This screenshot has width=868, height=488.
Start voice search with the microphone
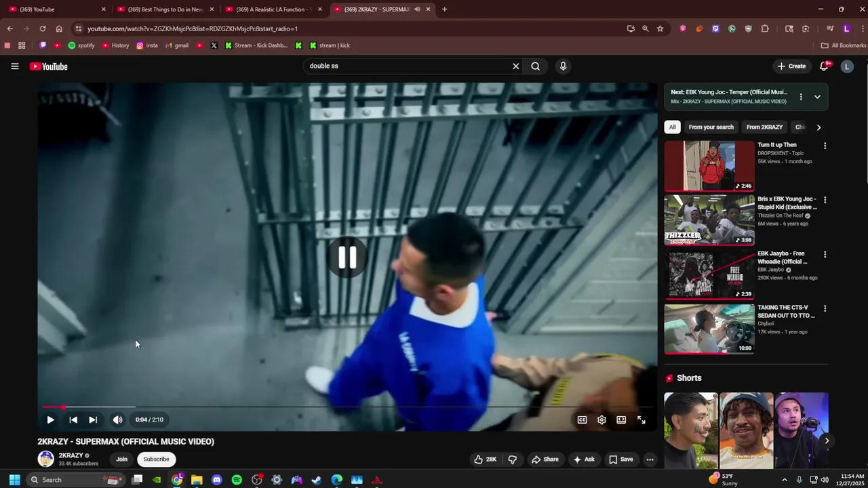[x=563, y=66]
